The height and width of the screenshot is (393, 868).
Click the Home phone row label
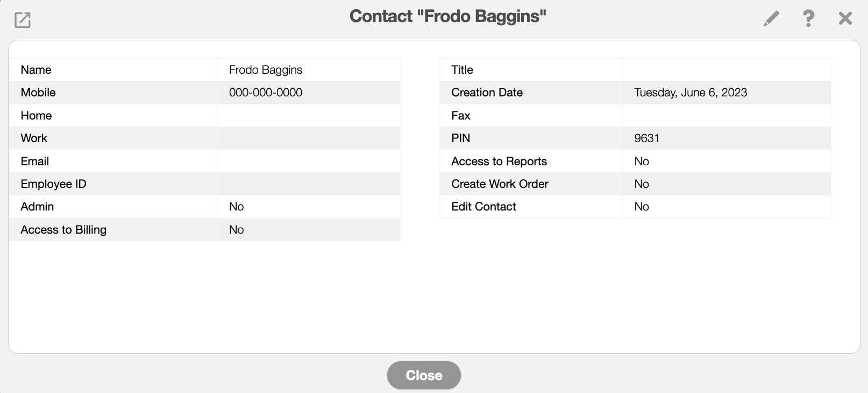tap(37, 116)
